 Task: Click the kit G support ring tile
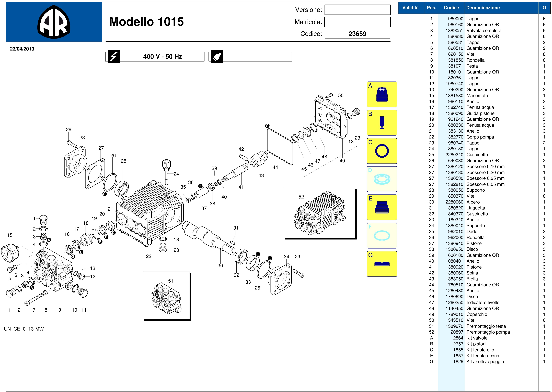382,264
